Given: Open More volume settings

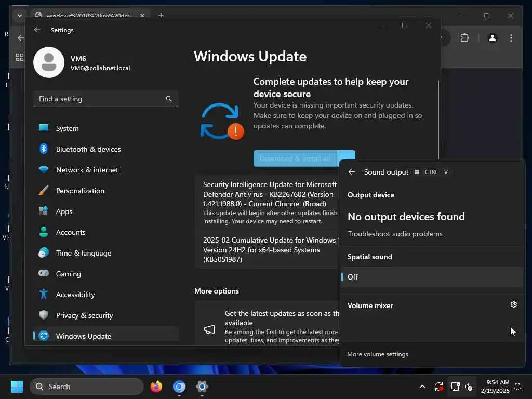Looking at the screenshot, I should tap(378, 354).
